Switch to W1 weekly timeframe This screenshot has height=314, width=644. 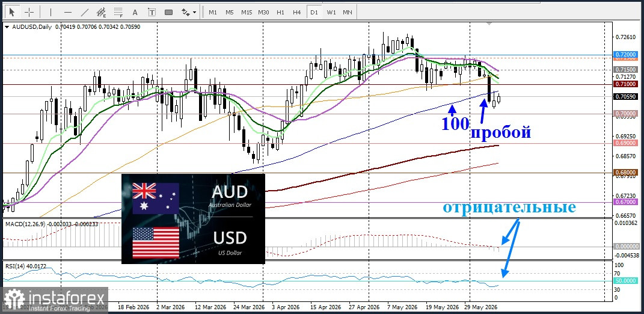pyautogui.click(x=331, y=12)
